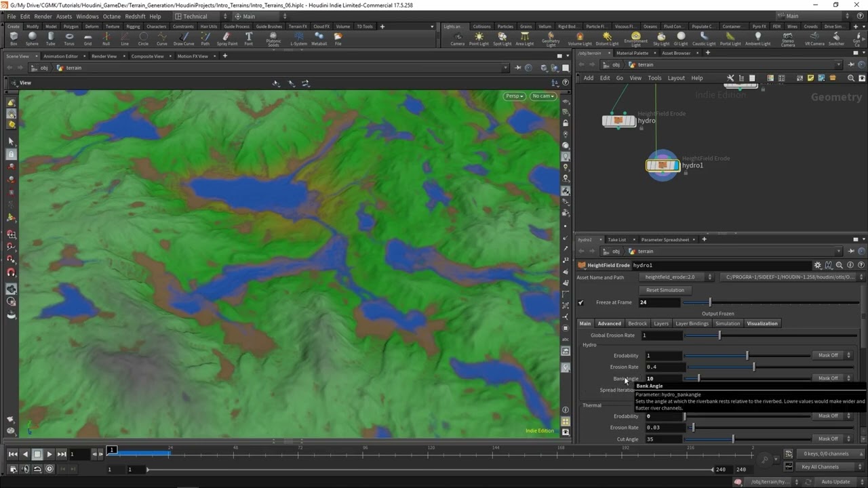The width and height of the screenshot is (868, 488).
Task: Toggle the Freeze at Frame checkbox
Action: coord(581,302)
